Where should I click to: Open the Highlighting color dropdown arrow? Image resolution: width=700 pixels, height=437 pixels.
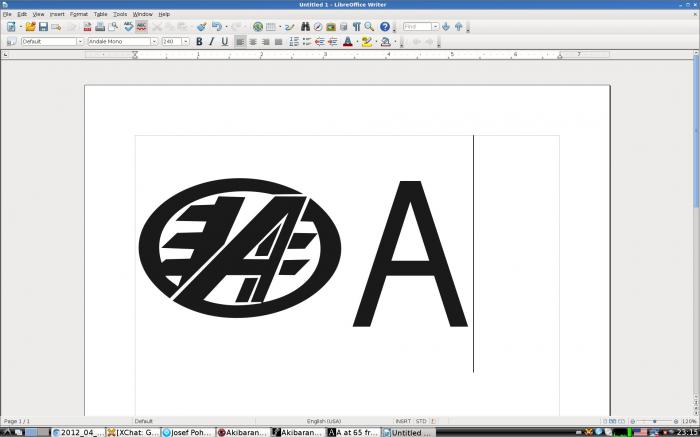[376, 42]
